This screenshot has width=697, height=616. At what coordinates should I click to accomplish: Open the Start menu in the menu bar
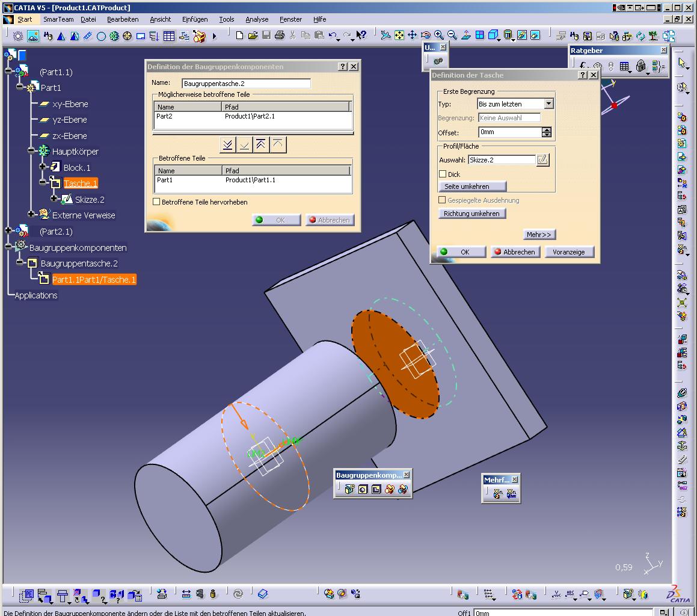coord(25,19)
